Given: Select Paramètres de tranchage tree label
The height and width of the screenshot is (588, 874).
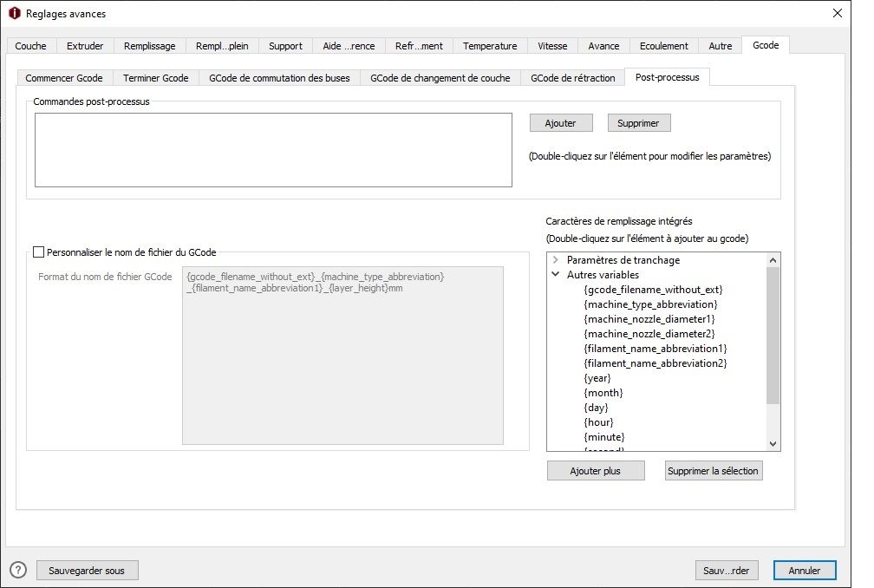Looking at the screenshot, I should (x=623, y=259).
